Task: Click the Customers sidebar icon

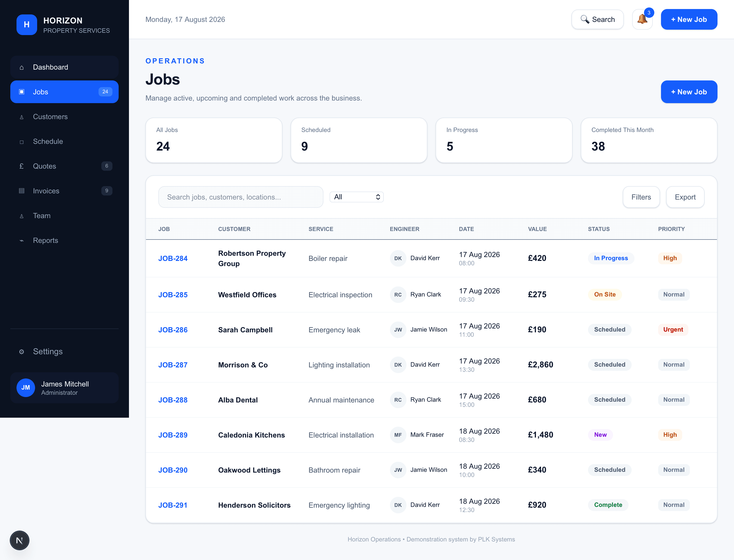Action: tap(22, 117)
